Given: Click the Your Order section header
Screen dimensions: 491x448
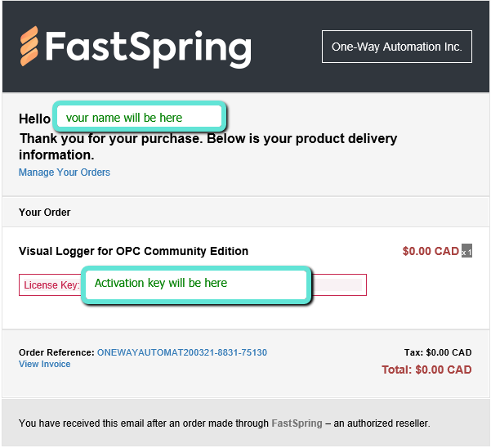Looking at the screenshot, I should pos(45,213).
